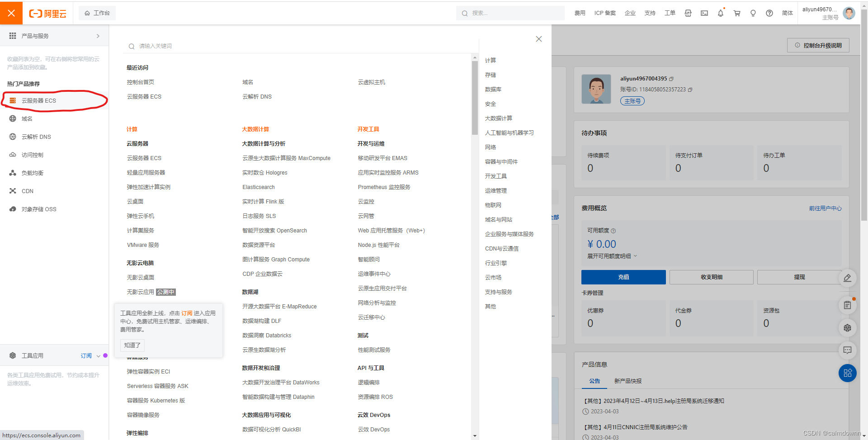The width and height of the screenshot is (868, 440).
Task: Click the blue 充值 button
Action: pos(623,277)
